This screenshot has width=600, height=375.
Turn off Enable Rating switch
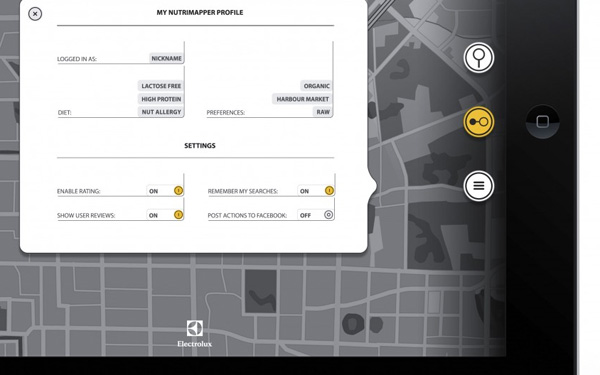click(x=165, y=191)
